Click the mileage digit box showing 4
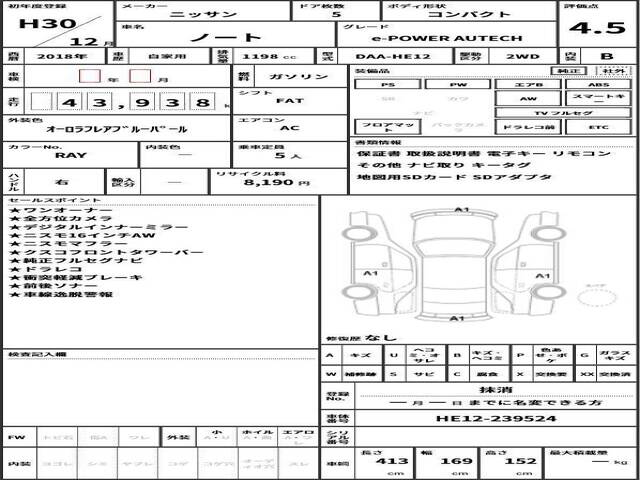Image resolution: width=640 pixels, height=480 pixels. point(69,102)
